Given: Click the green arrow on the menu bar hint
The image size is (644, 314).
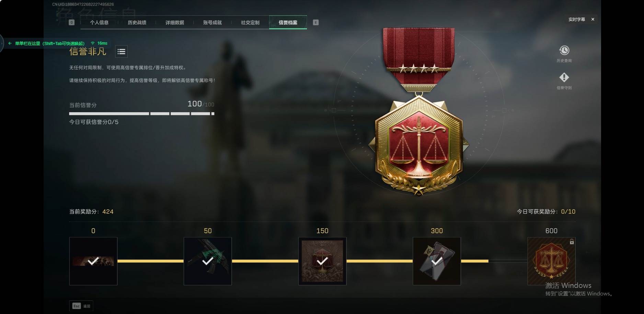Looking at the screenshot, I should click(10, 43).
